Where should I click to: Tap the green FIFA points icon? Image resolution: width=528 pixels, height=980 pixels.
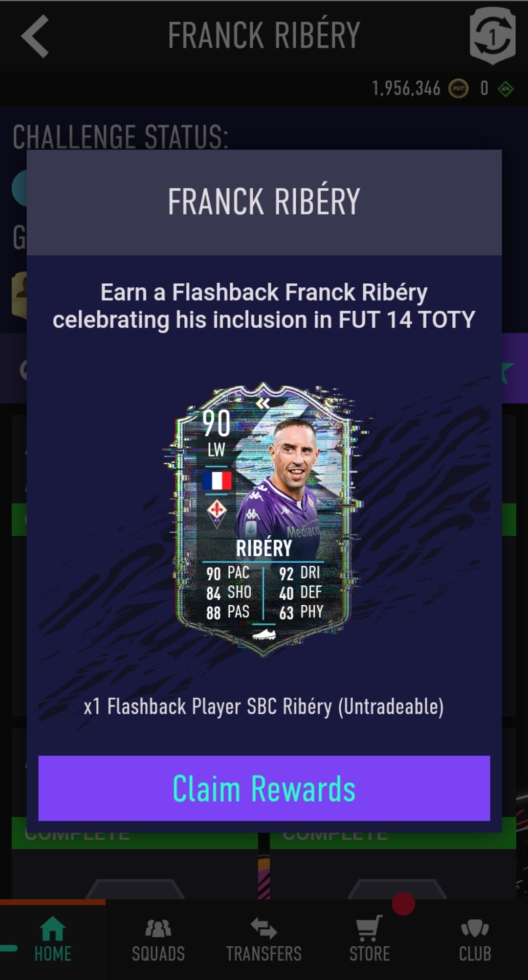[506, 89]
